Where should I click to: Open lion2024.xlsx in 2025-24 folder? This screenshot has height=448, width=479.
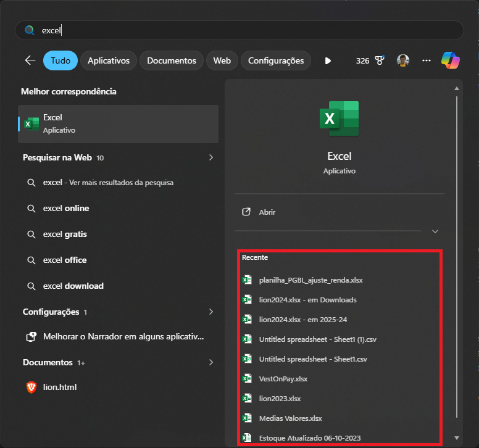pyautogui.click(x=339, y=320)
